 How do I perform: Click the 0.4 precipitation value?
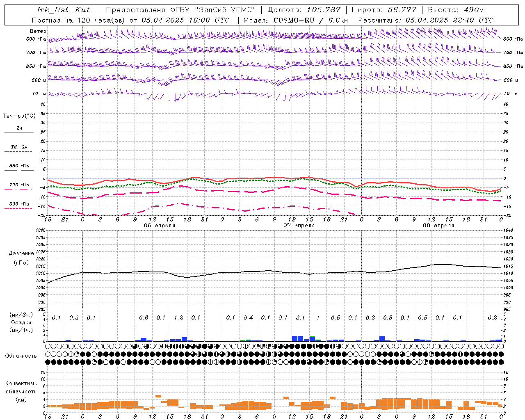pos(248,318)
